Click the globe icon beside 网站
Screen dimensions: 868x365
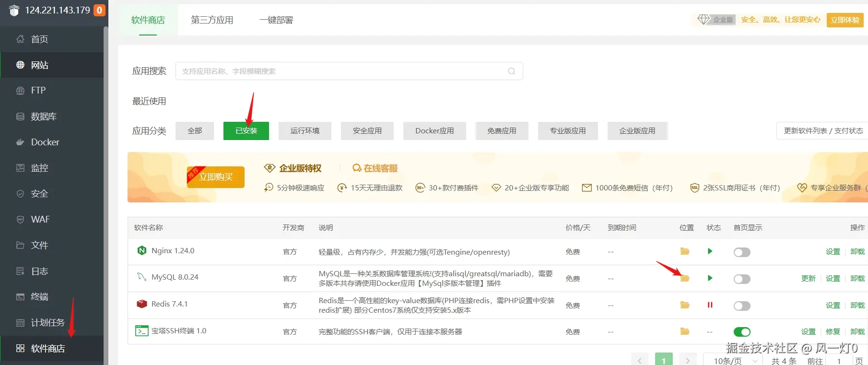(20, 65)
